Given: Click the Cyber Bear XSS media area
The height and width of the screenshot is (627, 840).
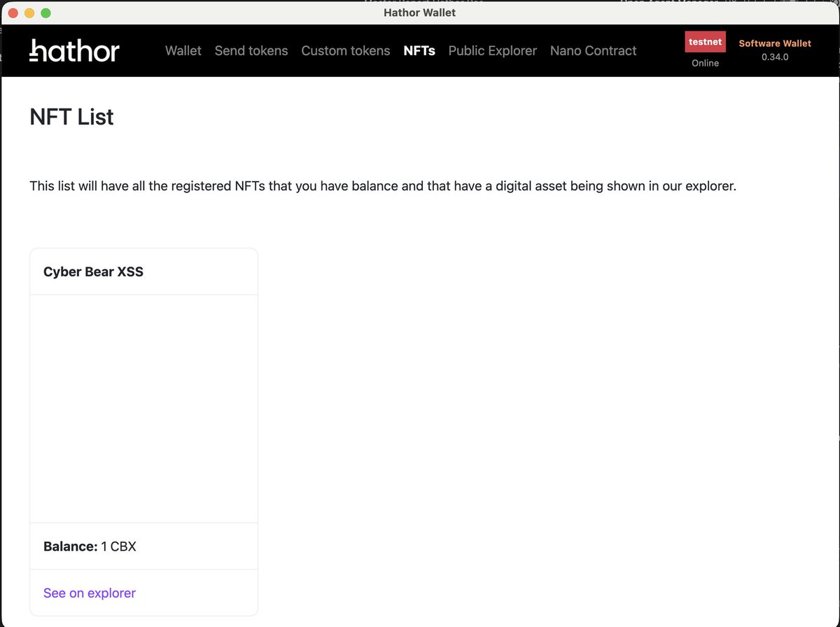Looking at the screenshot, I should pos(144,409).
